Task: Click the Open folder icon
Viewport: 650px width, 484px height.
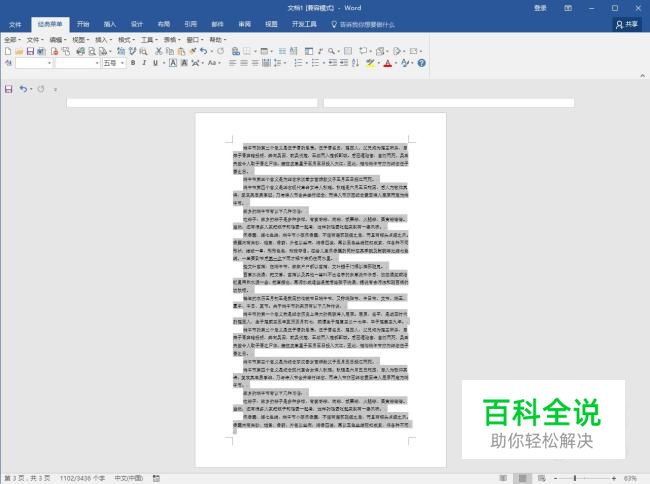Action: [x=19, y=51]
